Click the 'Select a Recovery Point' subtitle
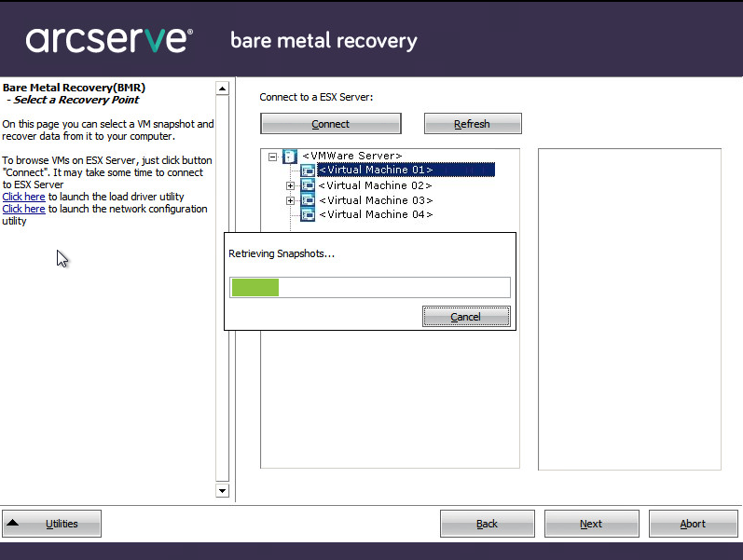Image resolution: width=743 pixels, height=560 pixels. [x=76, y=100]
